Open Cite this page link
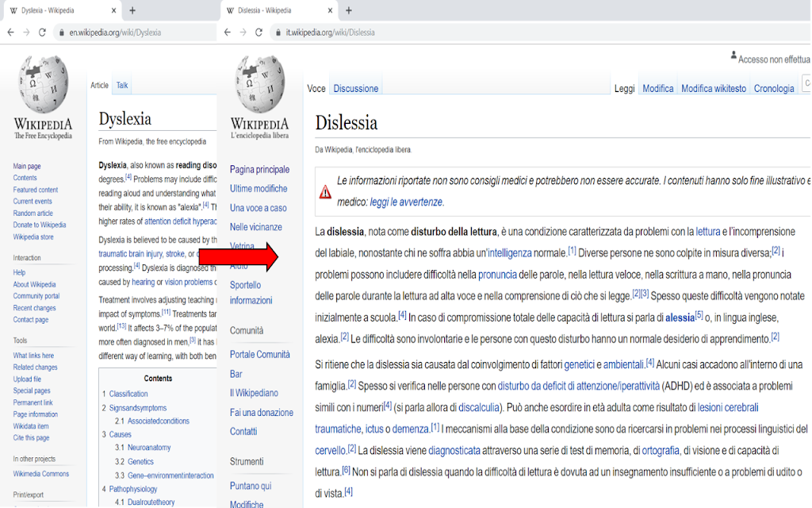The width and height of the screenshot is (812, 508). tap(31, 437)
